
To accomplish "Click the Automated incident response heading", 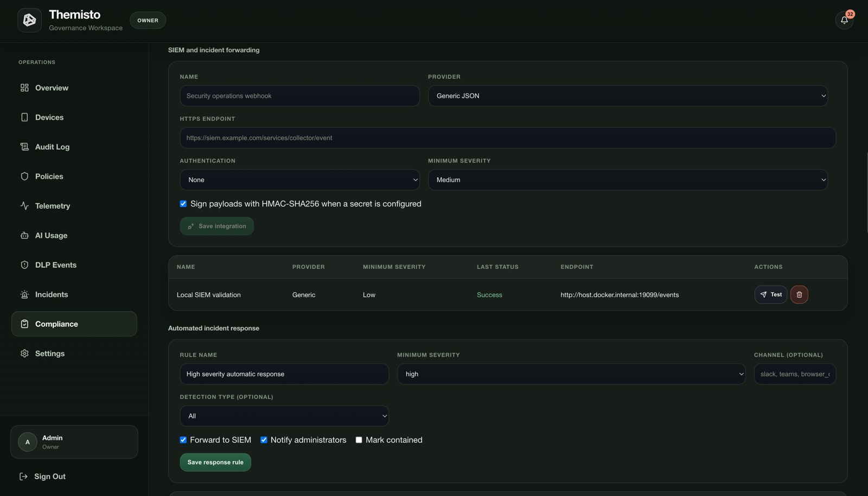I will click(x=214, y=328).
